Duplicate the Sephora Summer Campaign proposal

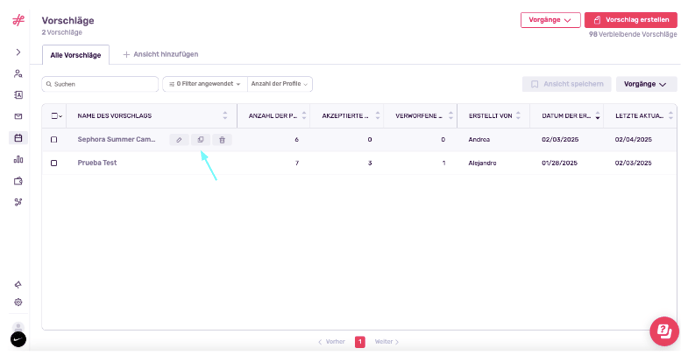coord(201,140)
